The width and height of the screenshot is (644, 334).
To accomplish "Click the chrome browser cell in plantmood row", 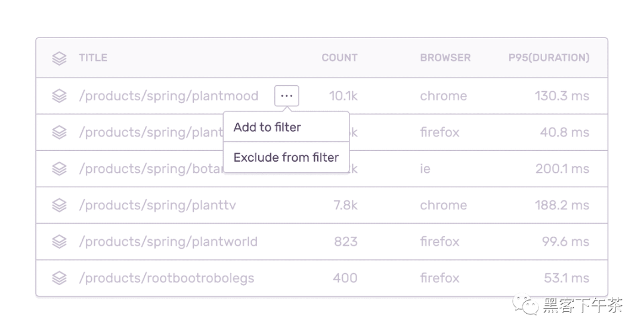I will tap(443, 95).
